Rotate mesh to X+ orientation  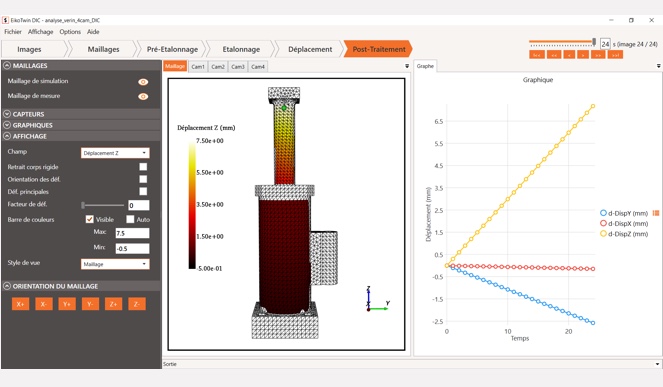click(x=20, y=304)
